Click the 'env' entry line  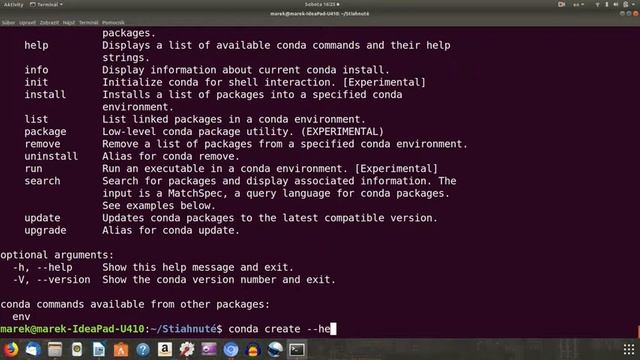[x=21, y=317]
